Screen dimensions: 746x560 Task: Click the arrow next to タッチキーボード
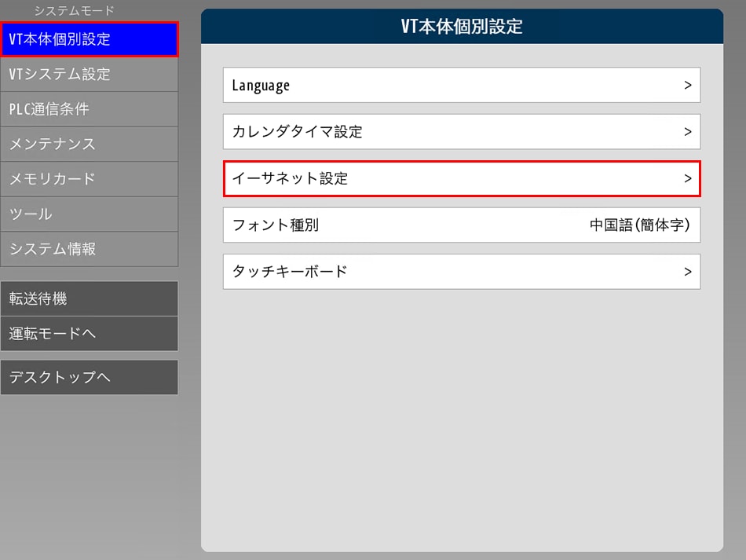click(687, 272)
